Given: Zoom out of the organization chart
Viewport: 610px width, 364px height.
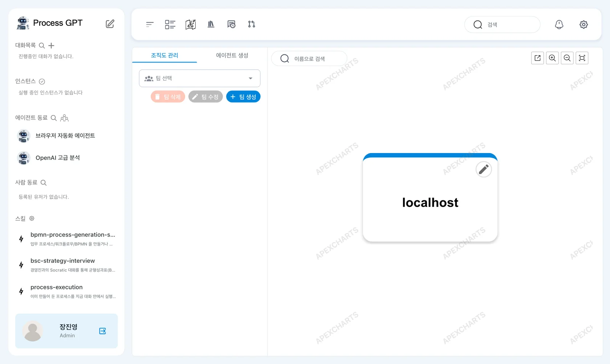Looking at the screenshot, I should (567, 58).
